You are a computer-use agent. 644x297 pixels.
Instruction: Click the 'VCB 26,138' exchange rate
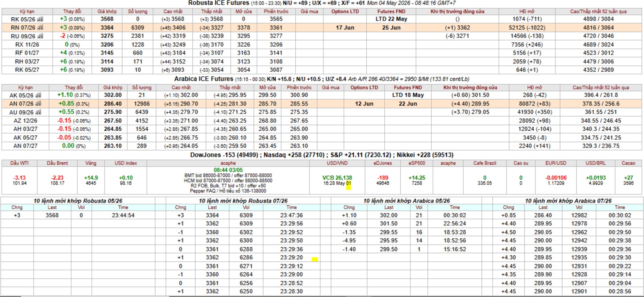(x=337, y=178)
